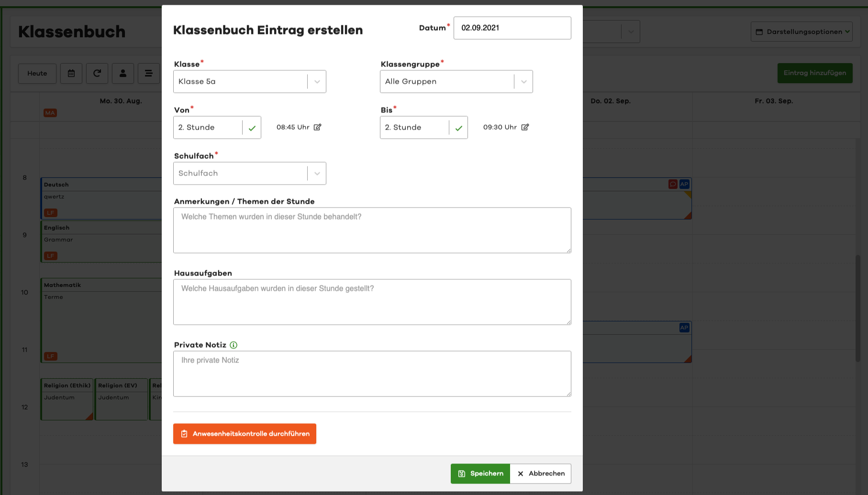Click the info icon next to Private Notiz
The width and height of the screenshot is (868, 495).
(x=234, y=345)
